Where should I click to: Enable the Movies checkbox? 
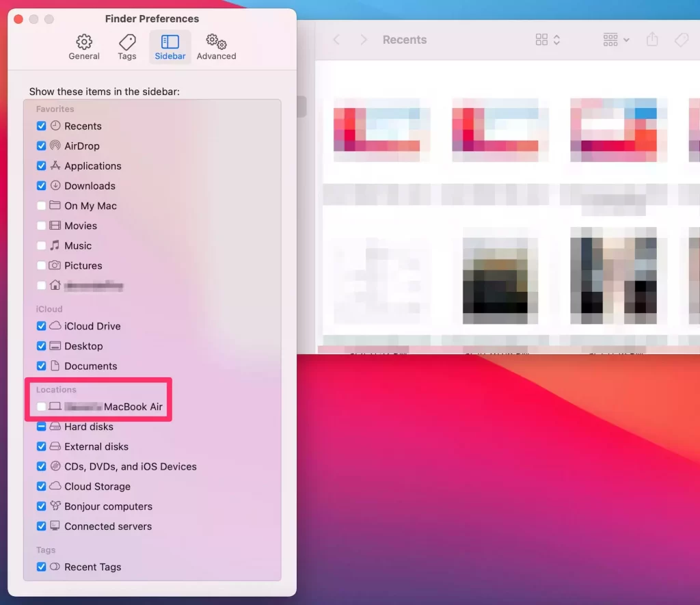coord(41,226)
